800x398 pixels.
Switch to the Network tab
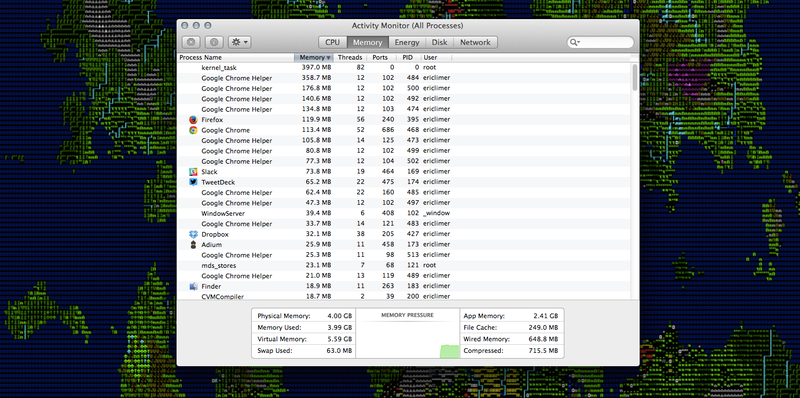(475, 42)
